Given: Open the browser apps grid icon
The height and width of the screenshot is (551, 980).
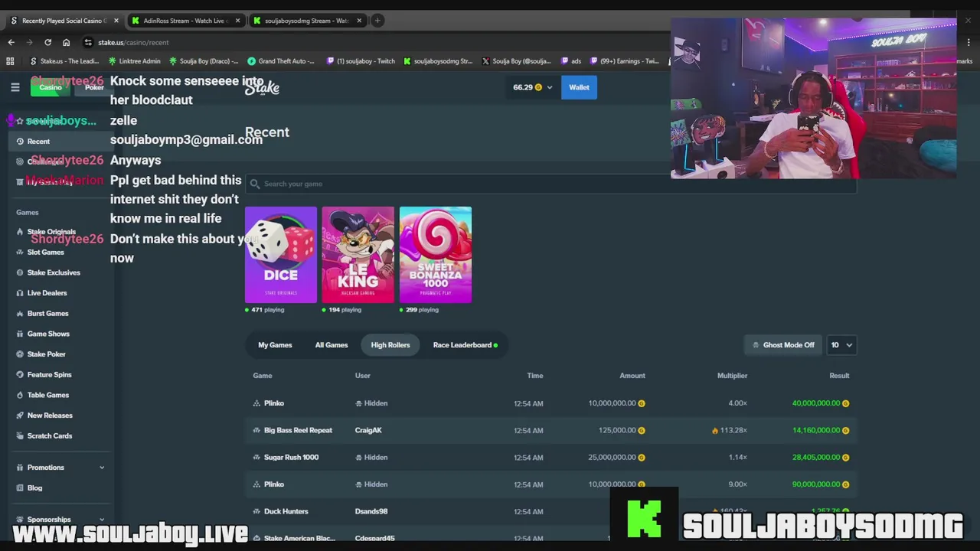Looking at the screenshot, I should (x=10, y=61).
